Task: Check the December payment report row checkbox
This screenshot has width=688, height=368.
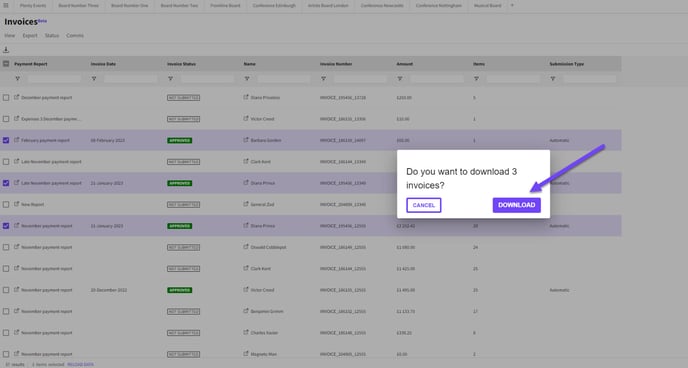Action: 6,98
